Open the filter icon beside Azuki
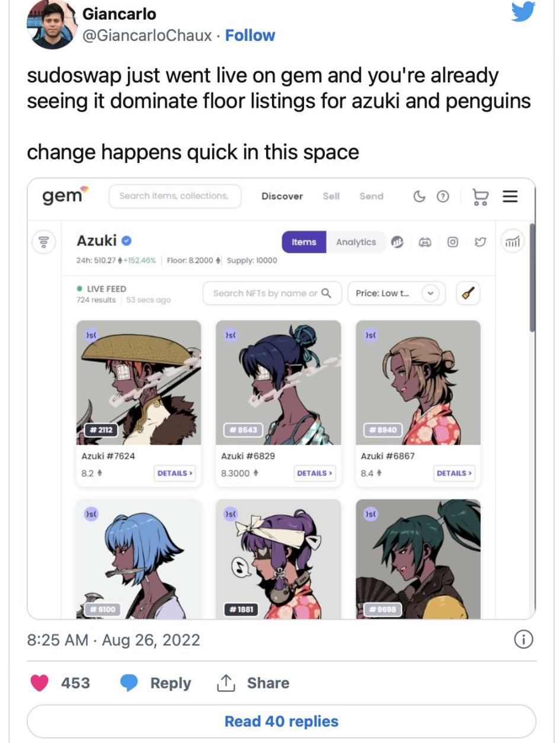 click(x=44, y=242)
